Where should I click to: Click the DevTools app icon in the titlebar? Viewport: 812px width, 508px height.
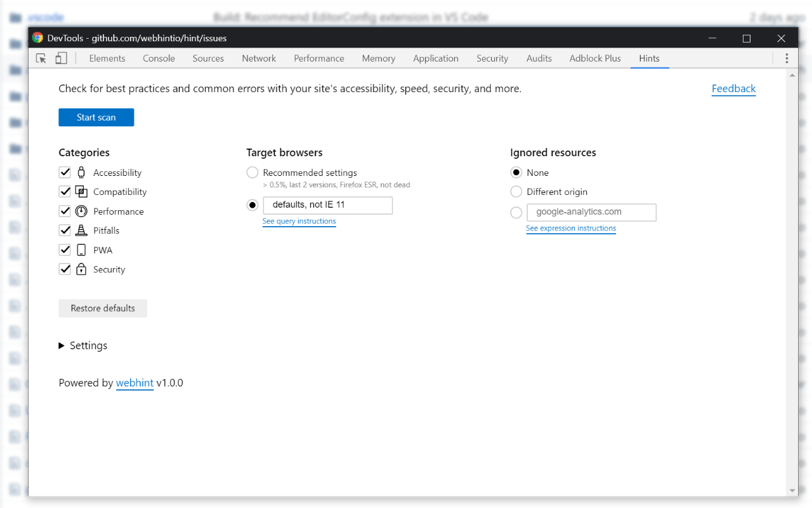point(37,37)
